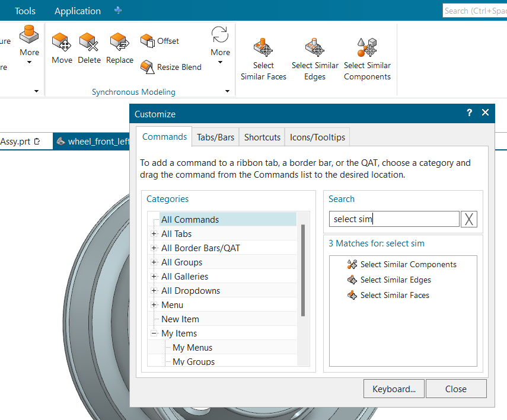
Task: Clear the search text with X button
Action: pyautogui.click(x=469, y=219)
